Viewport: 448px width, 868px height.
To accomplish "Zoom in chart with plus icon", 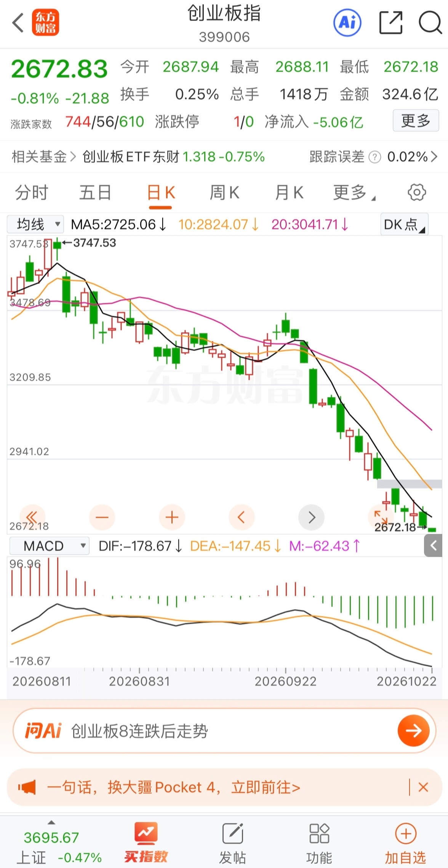I will pos(172,517).
